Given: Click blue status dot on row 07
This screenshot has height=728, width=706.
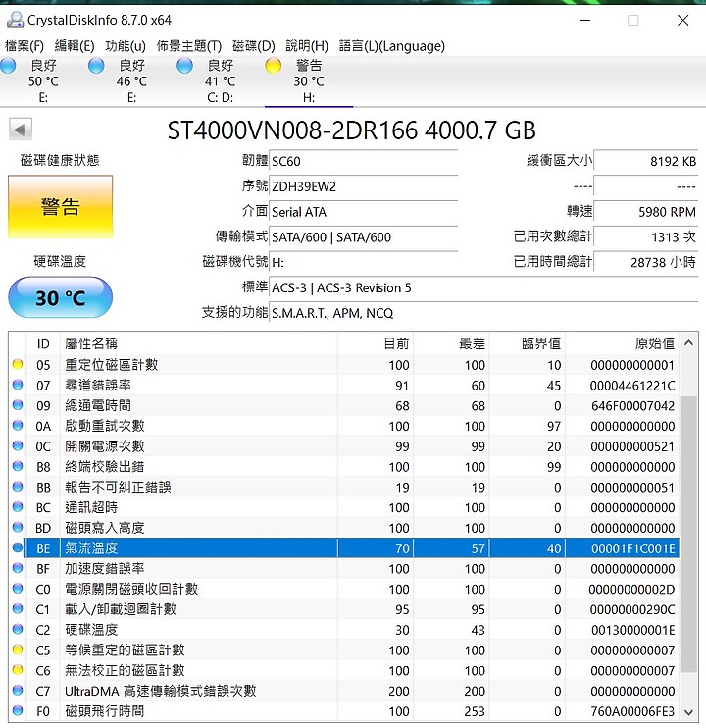Looking at the screenshot, I should 18,385.
